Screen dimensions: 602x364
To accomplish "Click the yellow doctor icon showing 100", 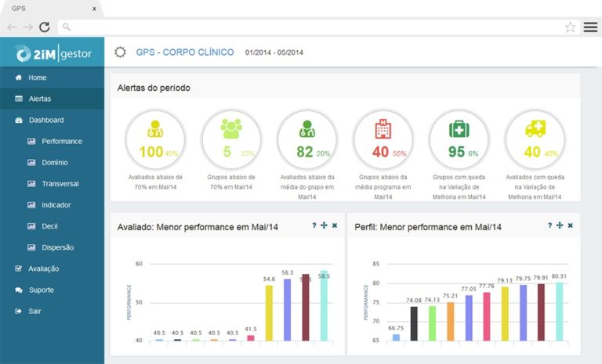I will click(155, 129).
